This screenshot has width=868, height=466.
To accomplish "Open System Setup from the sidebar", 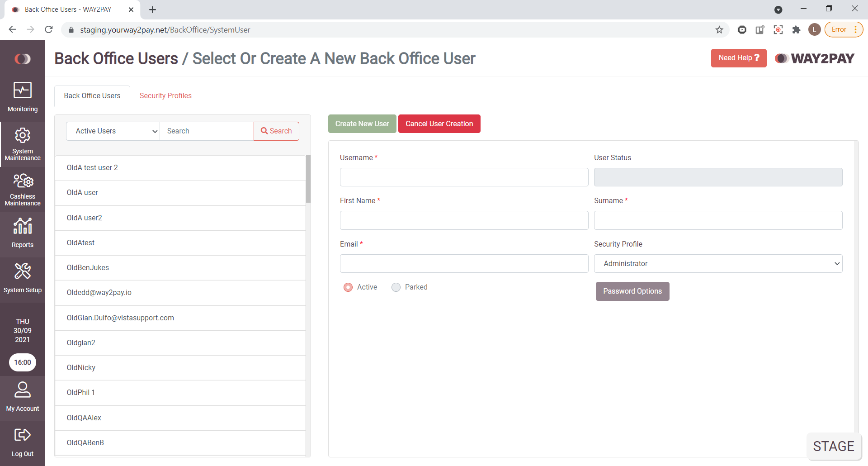I will tap(22, 278).
